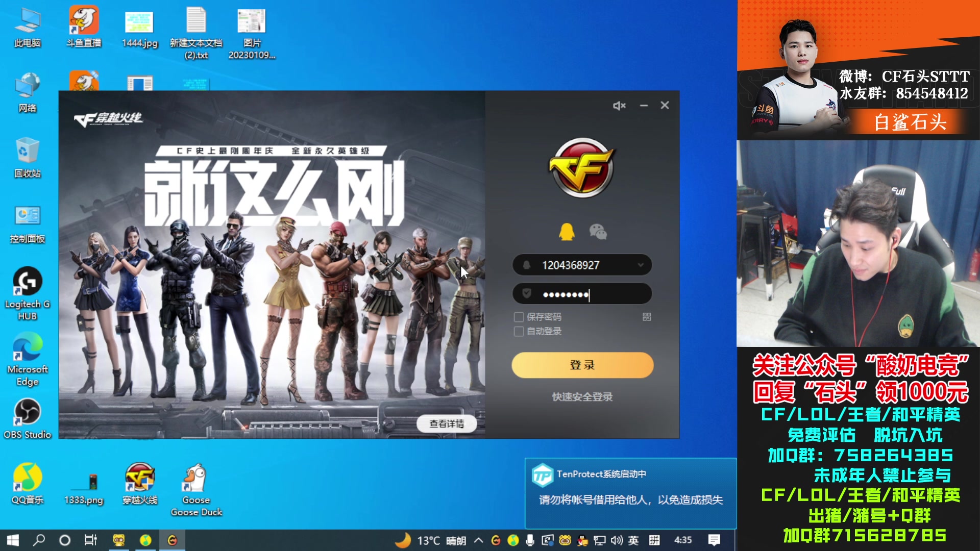980x551 pixels.
Task: Select QQ penguin login method
Action: [567, 232]
